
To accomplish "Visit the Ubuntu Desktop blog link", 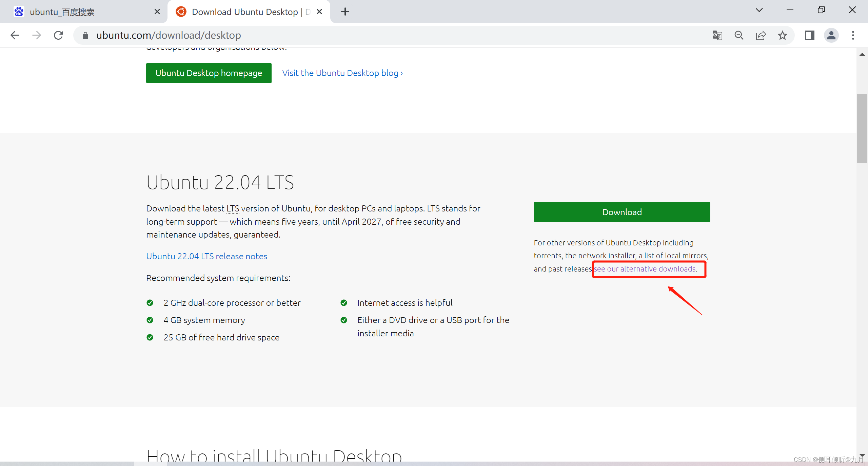I will coord(342,73).
